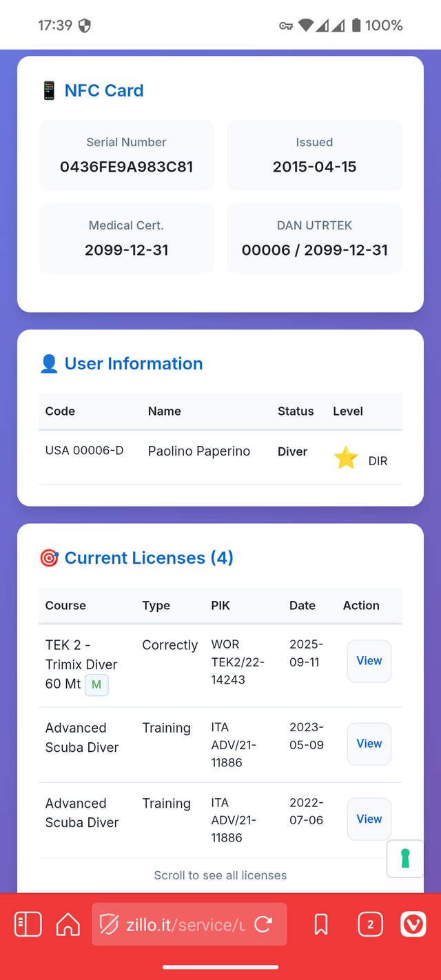The width and height of the screenshot is (441, 980).
Task: Open the Vivaldi panels sidebar icon
Action: click(28, 924)
